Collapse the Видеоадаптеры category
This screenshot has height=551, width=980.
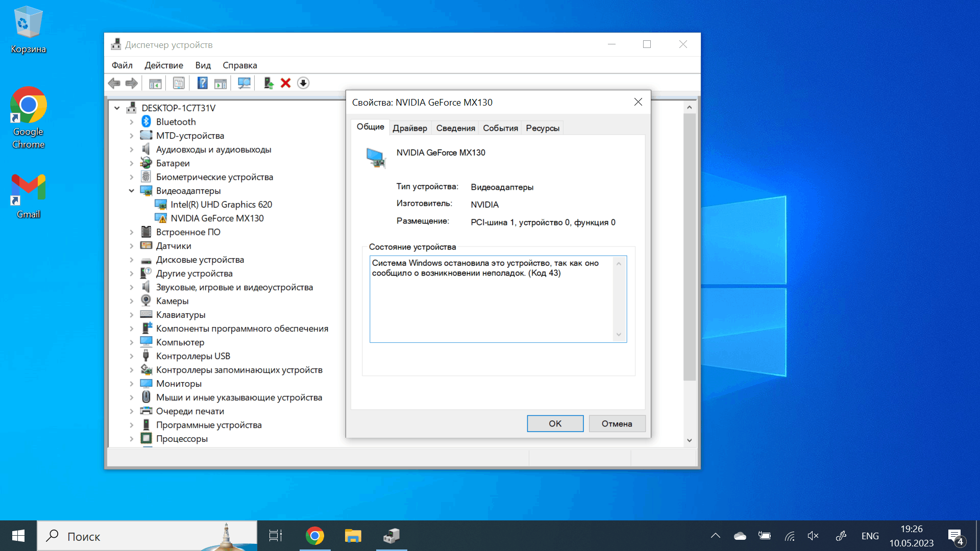131,191
